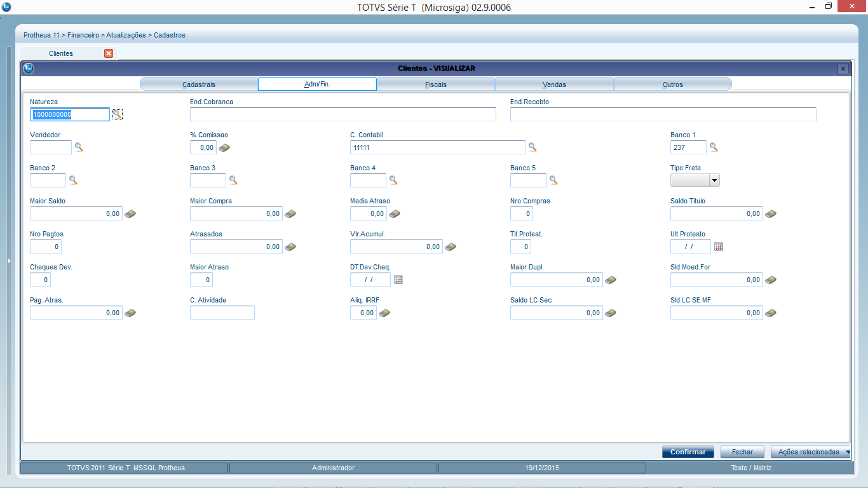The image size is (868, 488).
Task: Click status bar text Administrador
Action: 333,468
